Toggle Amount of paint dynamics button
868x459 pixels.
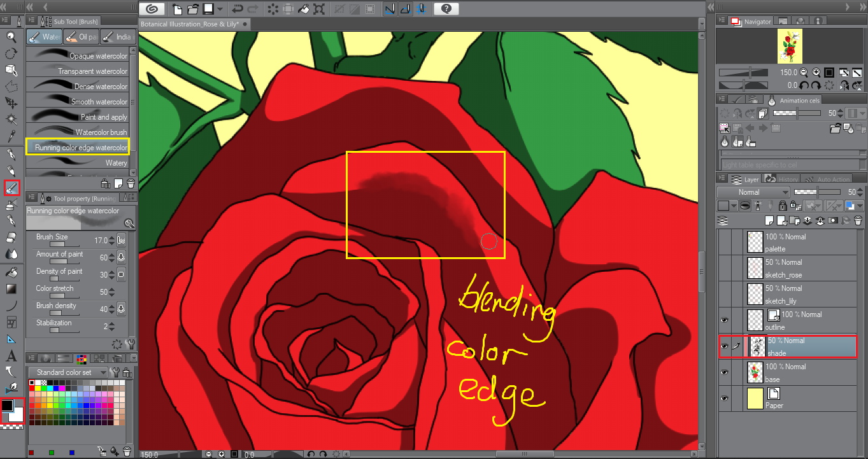coord(121,258)
